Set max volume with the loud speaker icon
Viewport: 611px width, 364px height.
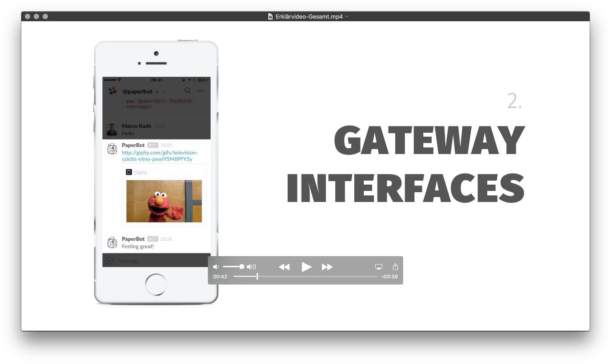point(251,267)
